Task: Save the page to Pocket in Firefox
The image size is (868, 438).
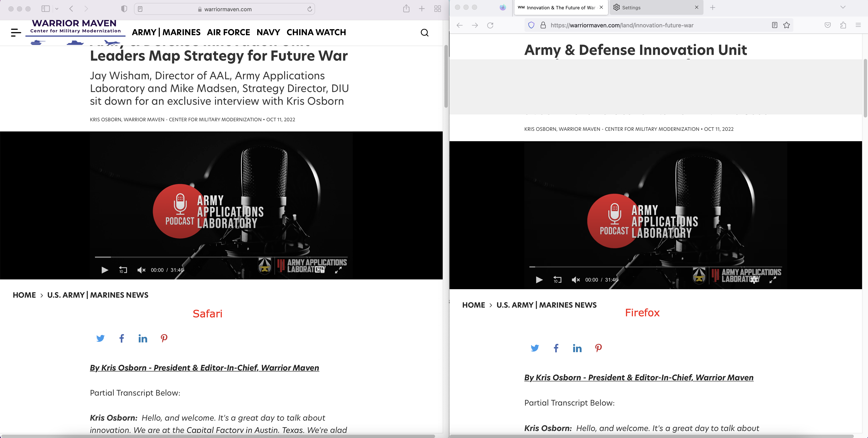Action: pyautogui.click(x=828, y=25)
